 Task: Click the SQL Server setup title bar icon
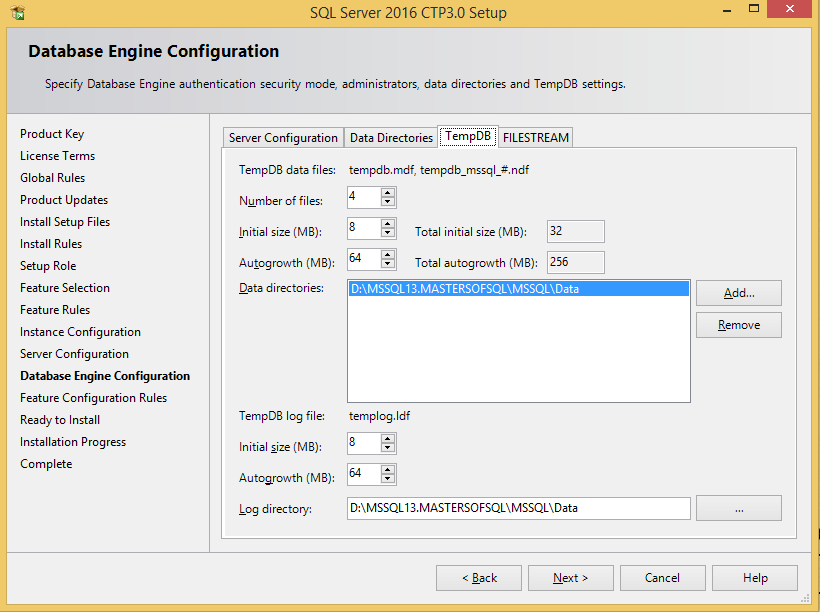[x=18, y=12]
